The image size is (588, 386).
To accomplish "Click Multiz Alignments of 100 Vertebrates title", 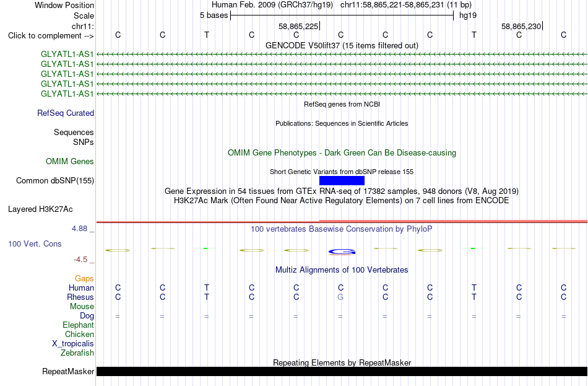I will (x=342, y=270).
